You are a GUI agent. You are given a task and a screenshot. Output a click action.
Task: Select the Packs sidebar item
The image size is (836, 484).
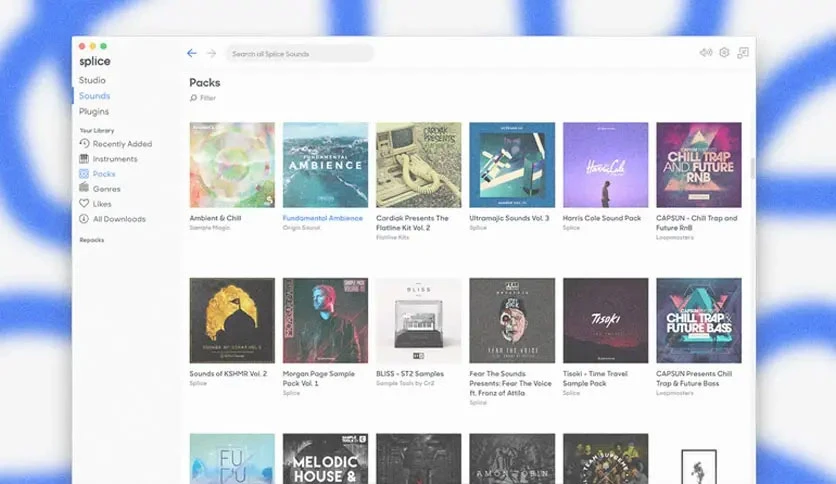pyautogui.click(x=97, y=174)
